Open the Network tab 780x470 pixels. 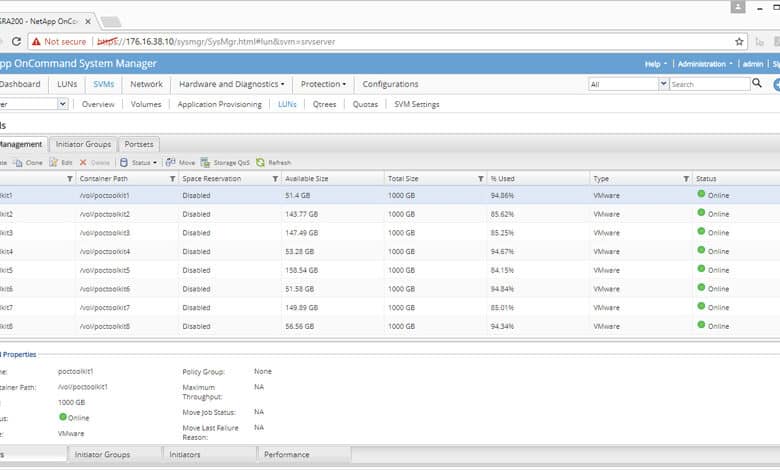tap(146, 84)
